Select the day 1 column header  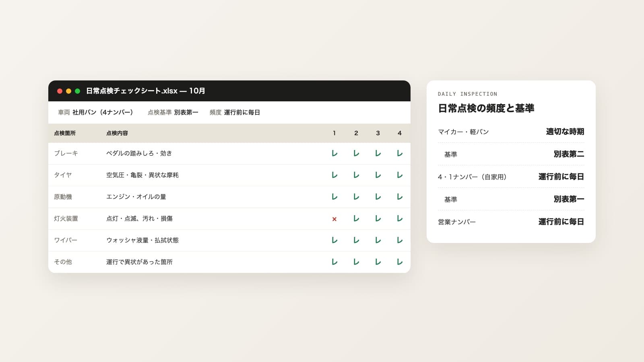334,133
